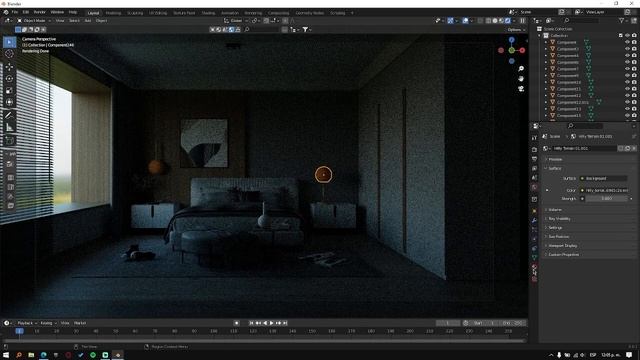Image resolution: width=640 pixels, height=360 pixels.
Task: Click the Marker button in timeline
Action: point(80,323)
